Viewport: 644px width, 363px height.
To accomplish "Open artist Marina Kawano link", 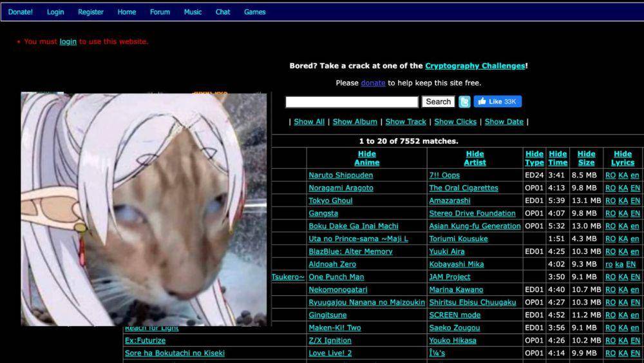I will 457,290.
